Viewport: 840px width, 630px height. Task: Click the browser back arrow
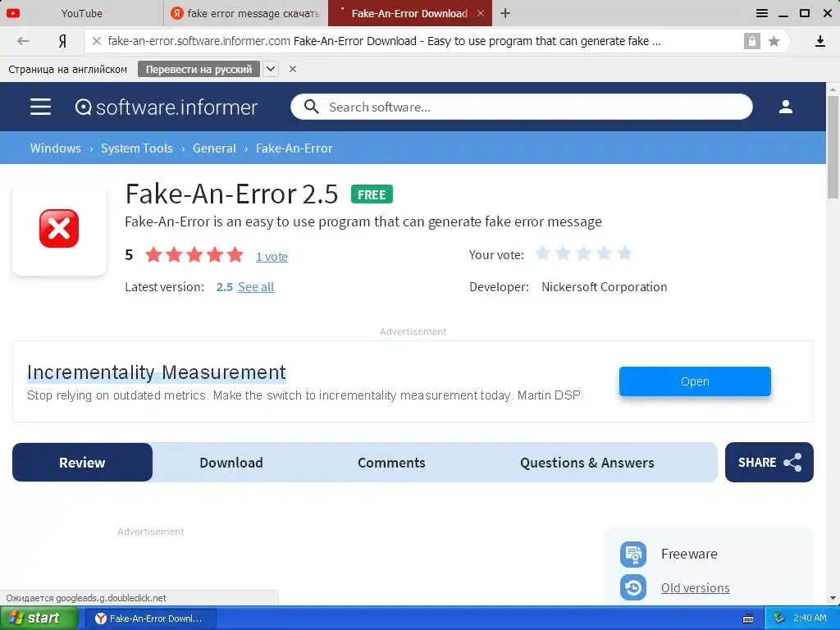point(23,41)
